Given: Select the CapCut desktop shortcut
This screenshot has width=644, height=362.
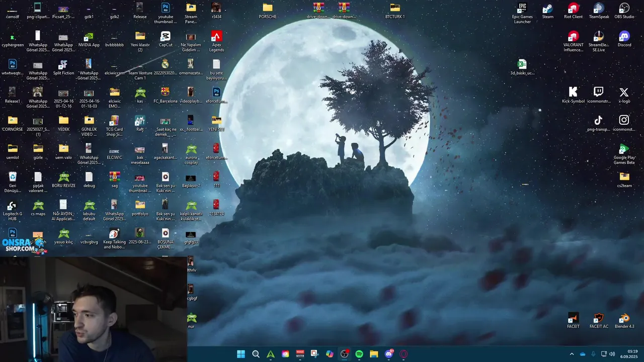Looking at the screenshot, I should [166, 39].
